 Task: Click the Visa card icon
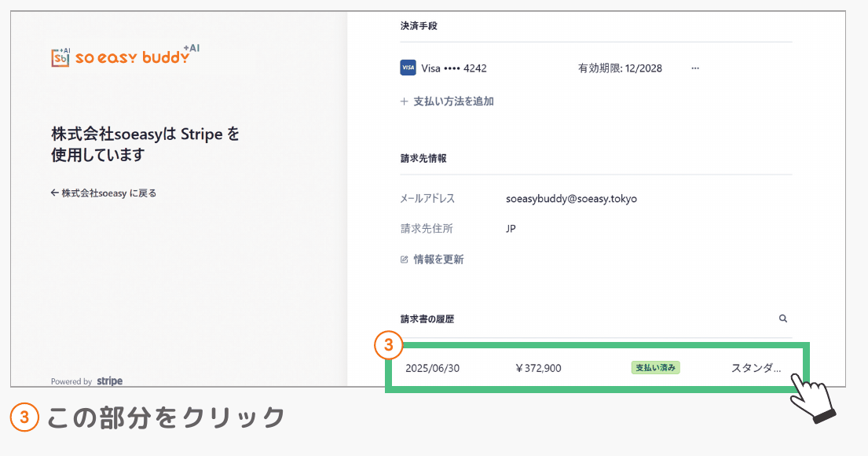[408, 68]
